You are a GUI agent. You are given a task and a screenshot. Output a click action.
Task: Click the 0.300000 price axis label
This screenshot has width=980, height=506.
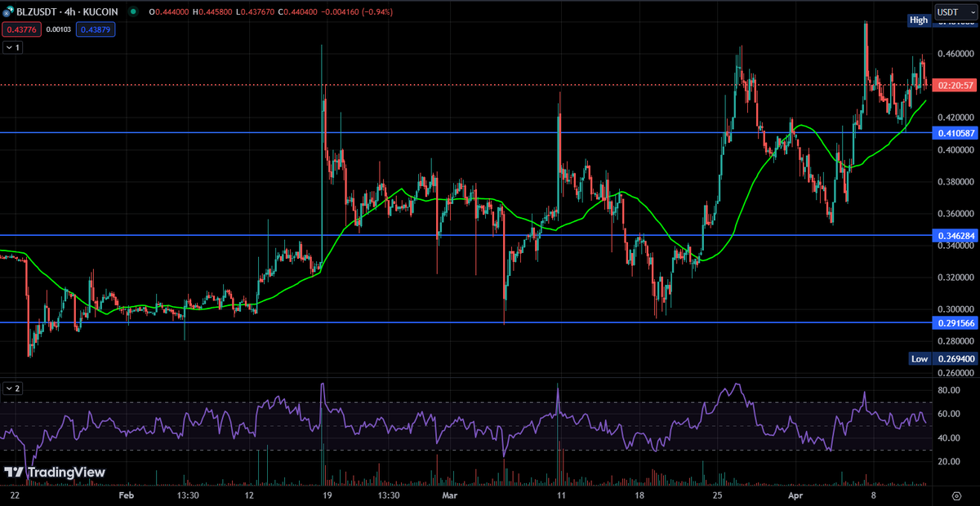[x=954, y=309]
